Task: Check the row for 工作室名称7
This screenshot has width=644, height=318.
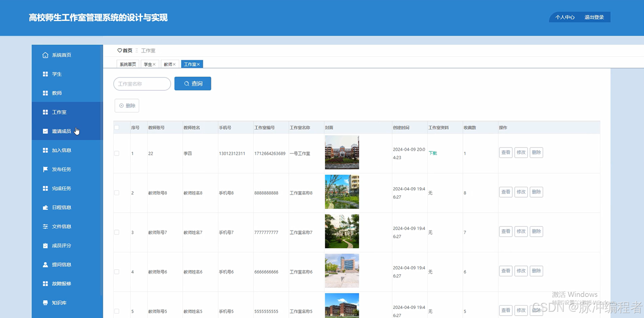Action: 117,232
